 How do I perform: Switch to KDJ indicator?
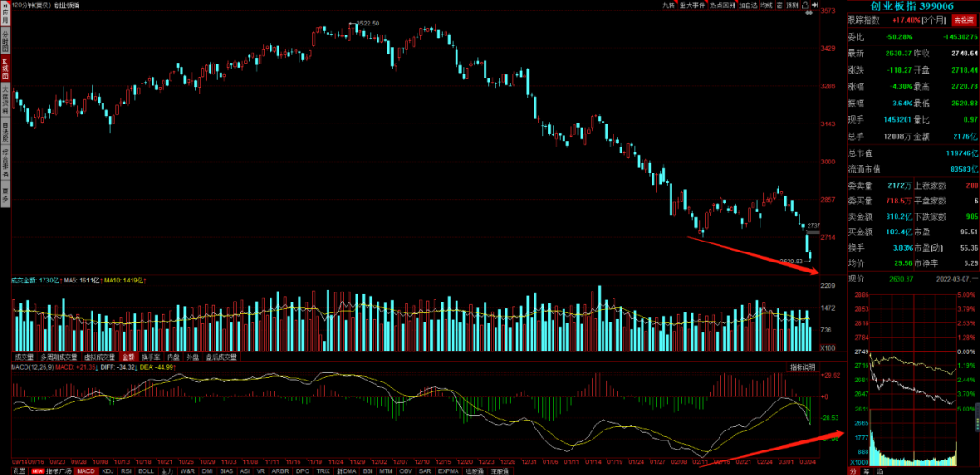coord(107,470)
